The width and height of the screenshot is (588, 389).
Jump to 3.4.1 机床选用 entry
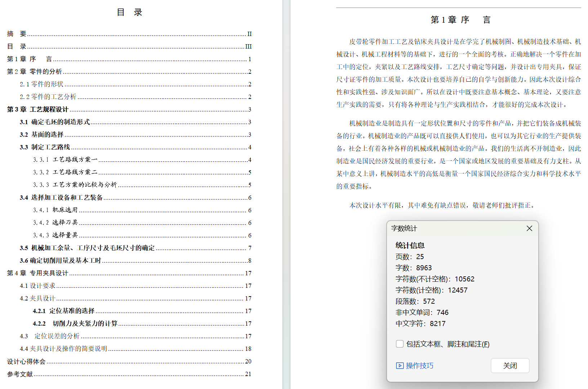pos(55,210)
